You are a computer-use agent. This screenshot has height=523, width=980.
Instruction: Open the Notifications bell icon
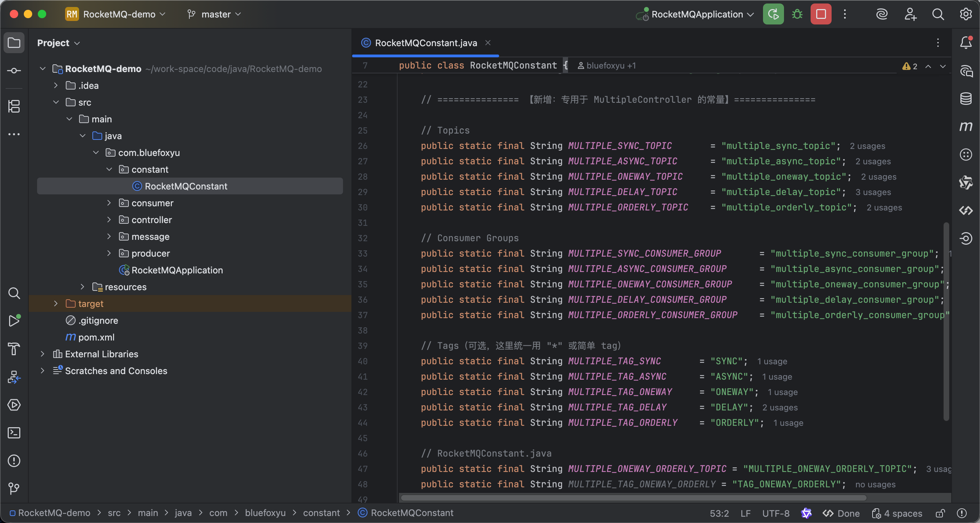966,43
